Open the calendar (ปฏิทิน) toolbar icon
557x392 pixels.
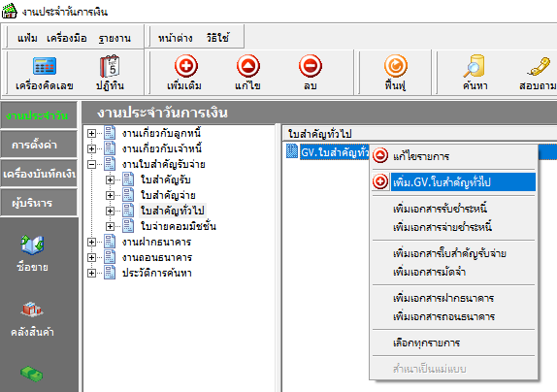(110, 66)
